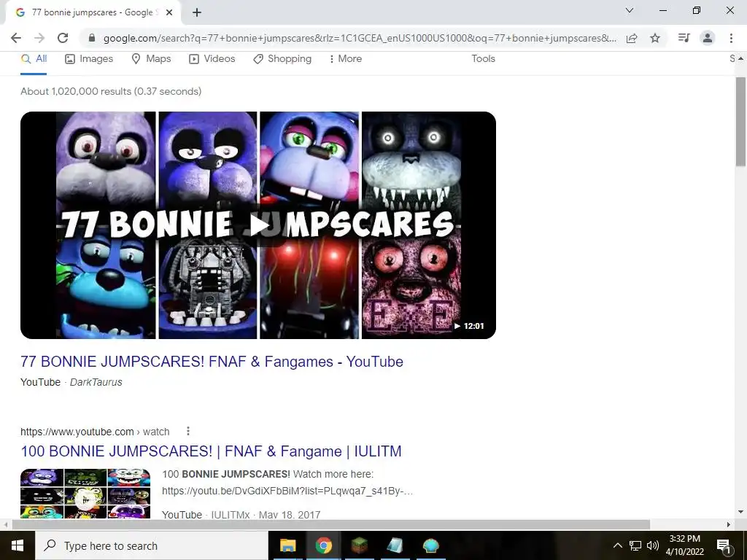Click the address bar URL
Image resolution: width=747 pixels, height=560 pixels.
pyautogui.click(x=360, y=38)
